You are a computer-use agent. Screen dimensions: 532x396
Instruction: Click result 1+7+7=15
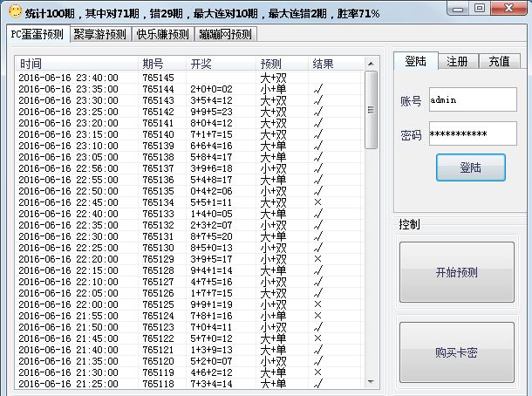point(211,293)
